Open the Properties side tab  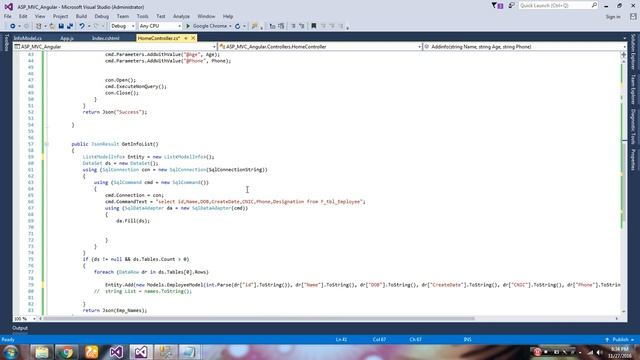point(633,160)
